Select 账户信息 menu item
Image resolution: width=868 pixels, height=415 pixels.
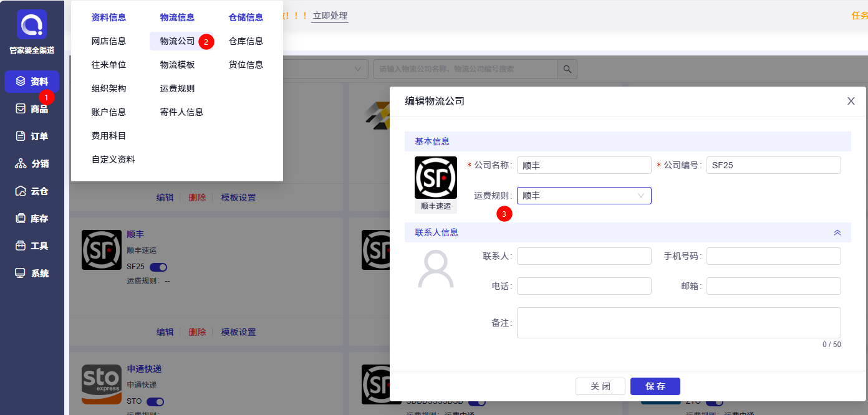point(109,112)
